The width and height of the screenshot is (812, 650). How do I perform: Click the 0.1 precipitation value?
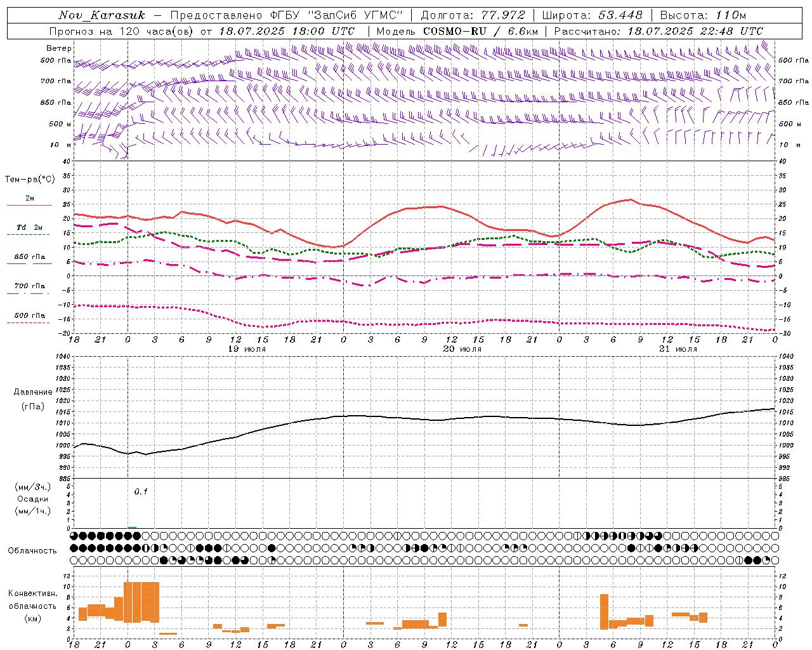[141, 491]
